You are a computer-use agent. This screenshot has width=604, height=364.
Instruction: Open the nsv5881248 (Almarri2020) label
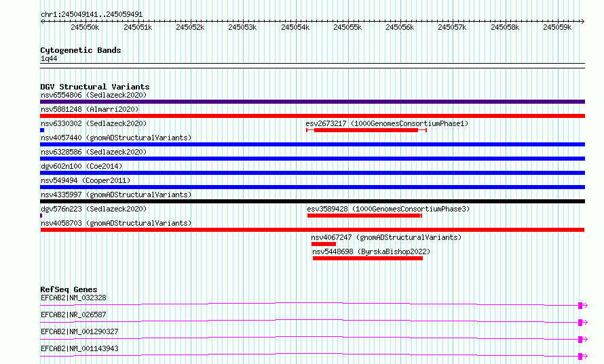pos(90,109)
